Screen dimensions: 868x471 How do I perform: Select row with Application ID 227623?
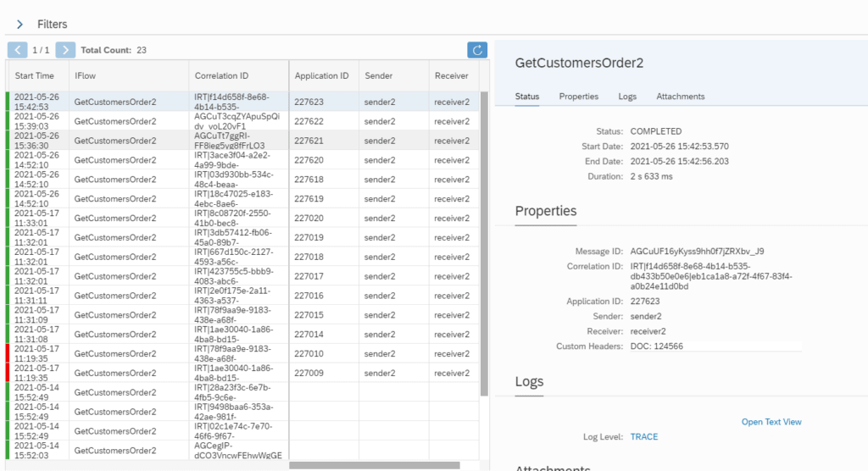click(x=242, y=102)
